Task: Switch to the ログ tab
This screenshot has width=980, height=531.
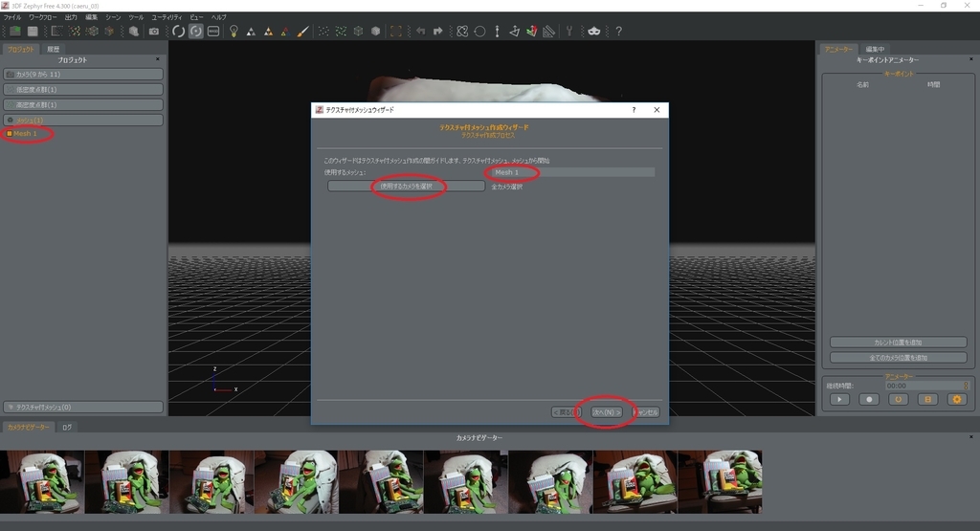Action: tap(67, 428)
